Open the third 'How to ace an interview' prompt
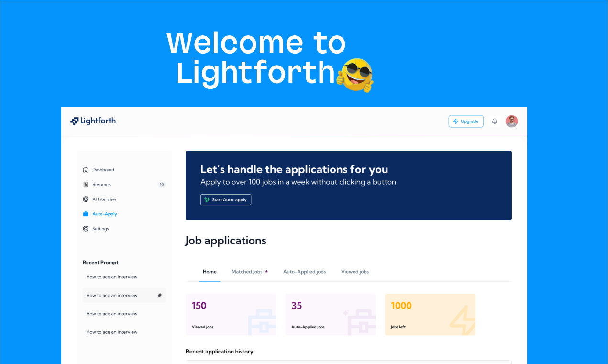 coord(112,314)
